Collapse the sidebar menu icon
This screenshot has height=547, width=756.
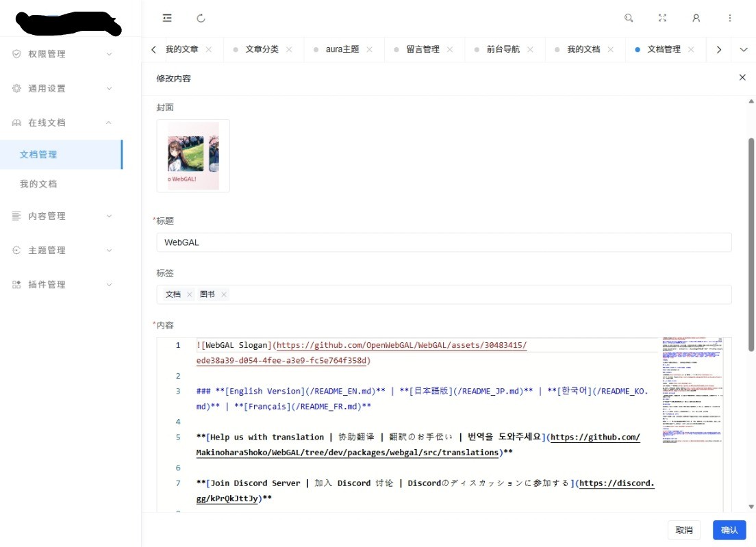click(167, 18)
